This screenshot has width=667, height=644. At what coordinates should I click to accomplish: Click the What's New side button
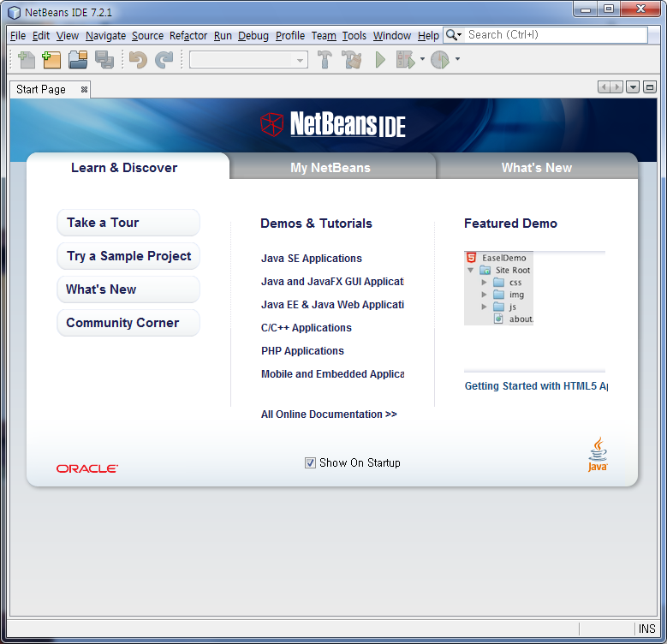(x=128, y=289)
